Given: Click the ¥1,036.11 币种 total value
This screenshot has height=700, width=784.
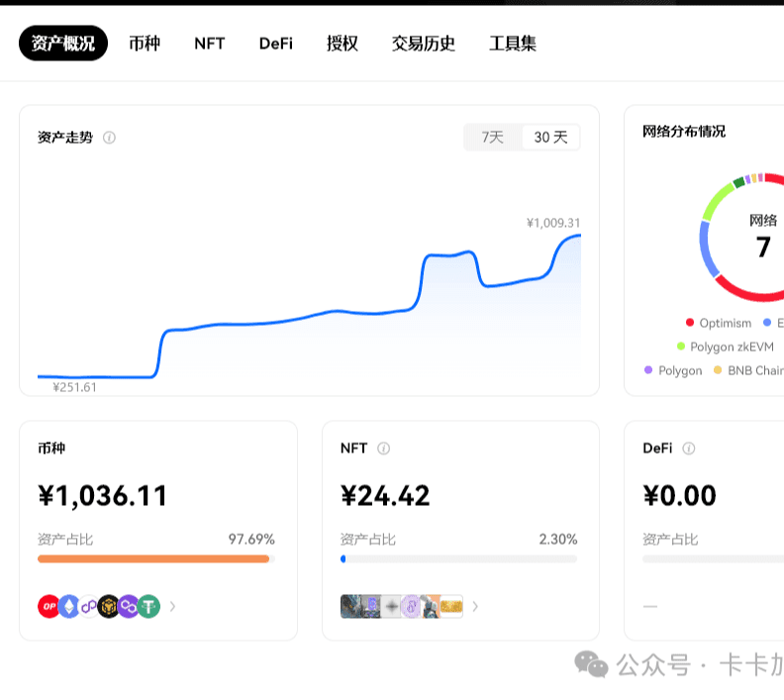Looking at the screenshot, I should tap(102, 496).
